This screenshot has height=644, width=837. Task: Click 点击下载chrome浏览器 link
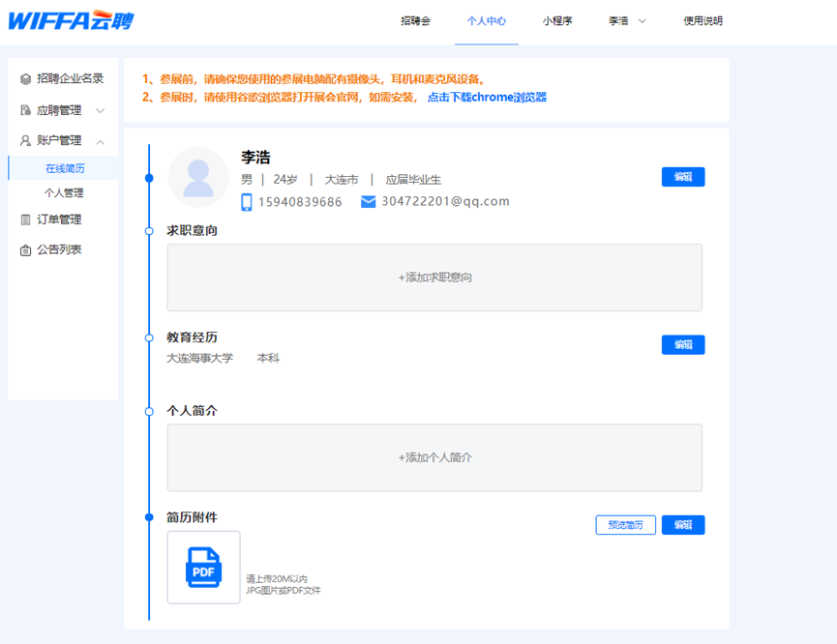coord(487,98)
